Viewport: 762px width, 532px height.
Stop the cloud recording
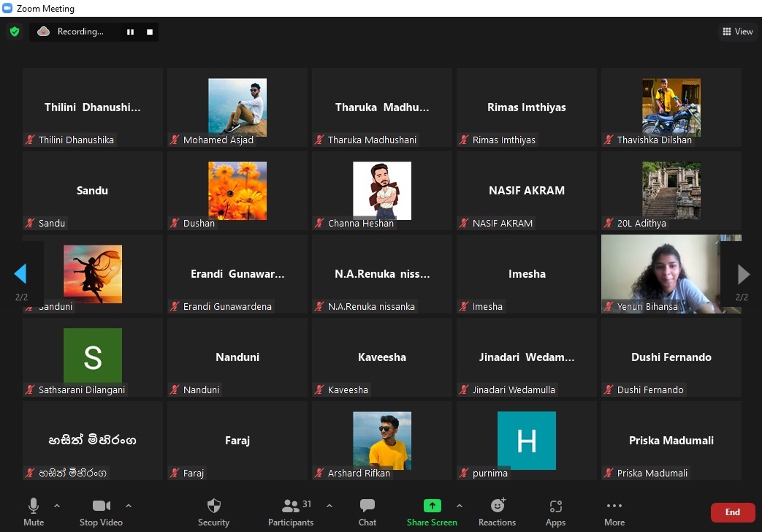point(150,31)
